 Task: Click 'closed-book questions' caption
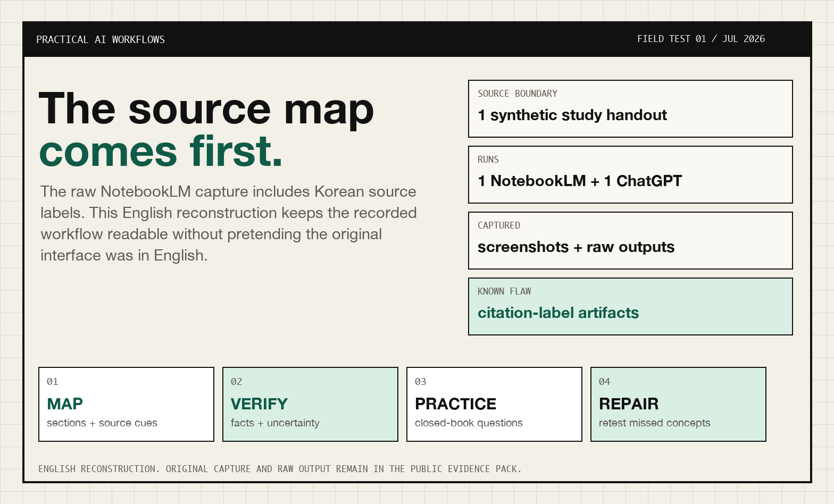click(x=469, y=423)
